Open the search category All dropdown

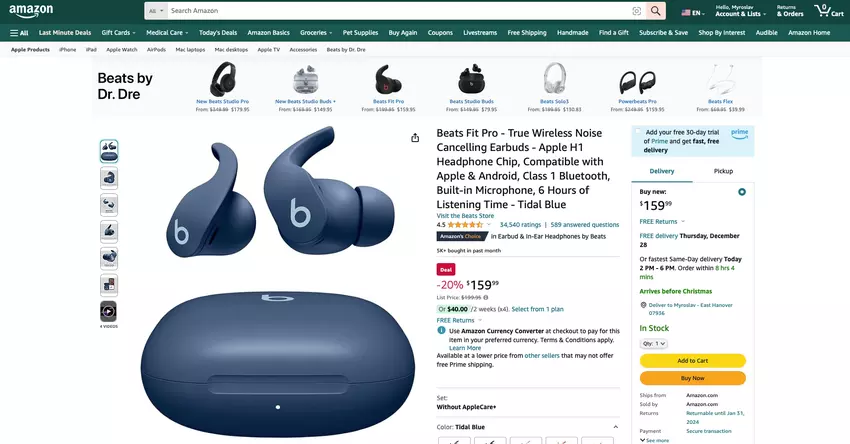[156, 11]
